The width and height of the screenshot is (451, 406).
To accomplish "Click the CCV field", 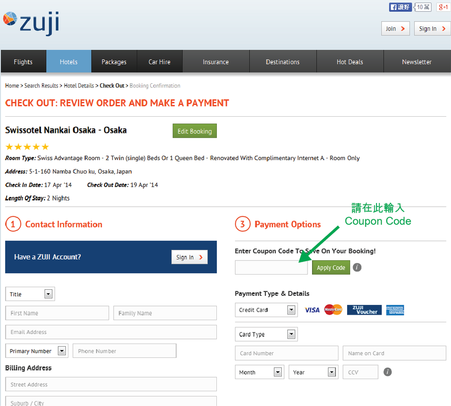I will pos(361,372).
